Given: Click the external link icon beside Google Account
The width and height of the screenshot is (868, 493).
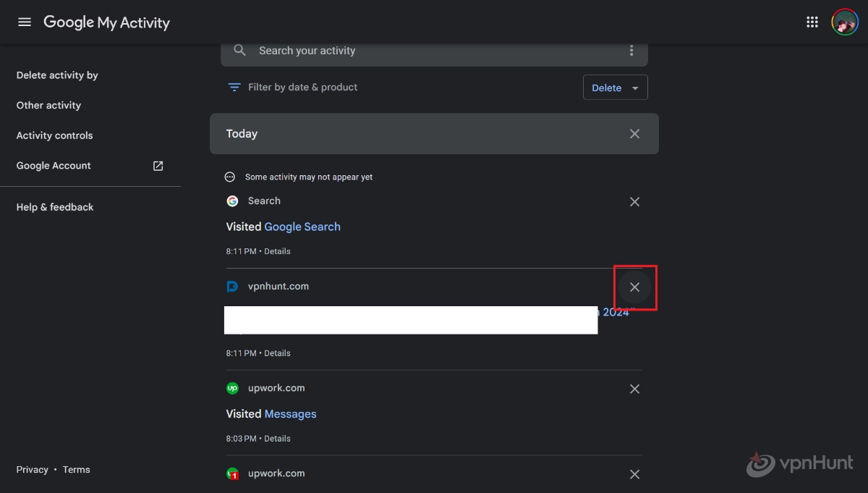Looking at the screenshot, I should coord(158,166).
